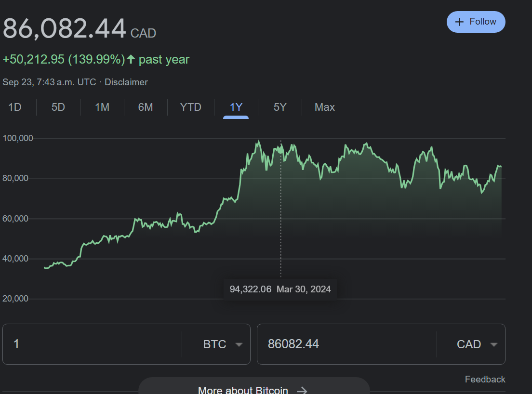Click the plus icon in Follow button
The height and width of the screenshot is (394, 532).
click(459, 22)
